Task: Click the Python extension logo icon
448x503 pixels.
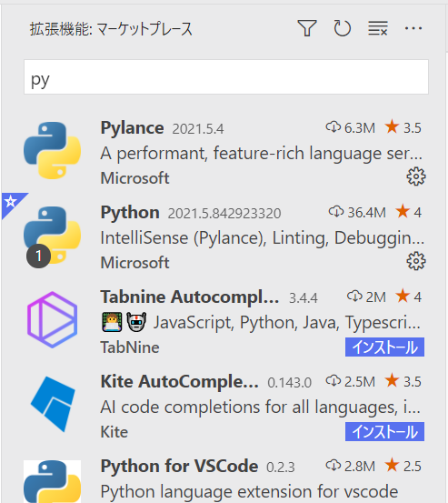Action: [x=52, y=235]
